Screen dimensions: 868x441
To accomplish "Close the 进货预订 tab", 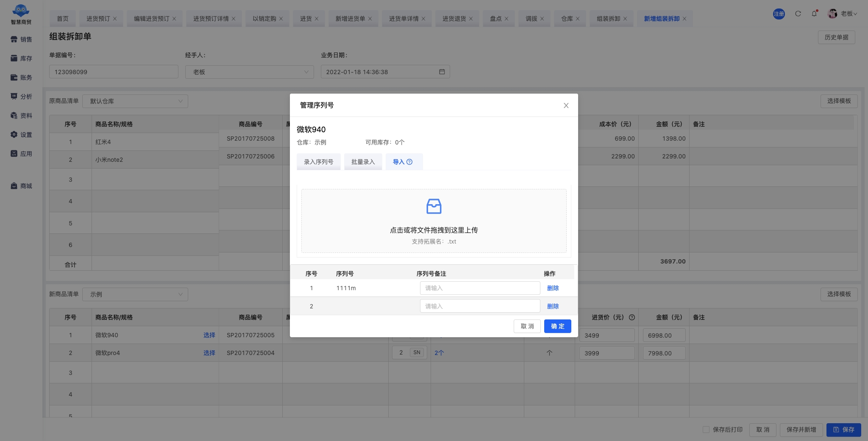I will (x=115, y=19).
